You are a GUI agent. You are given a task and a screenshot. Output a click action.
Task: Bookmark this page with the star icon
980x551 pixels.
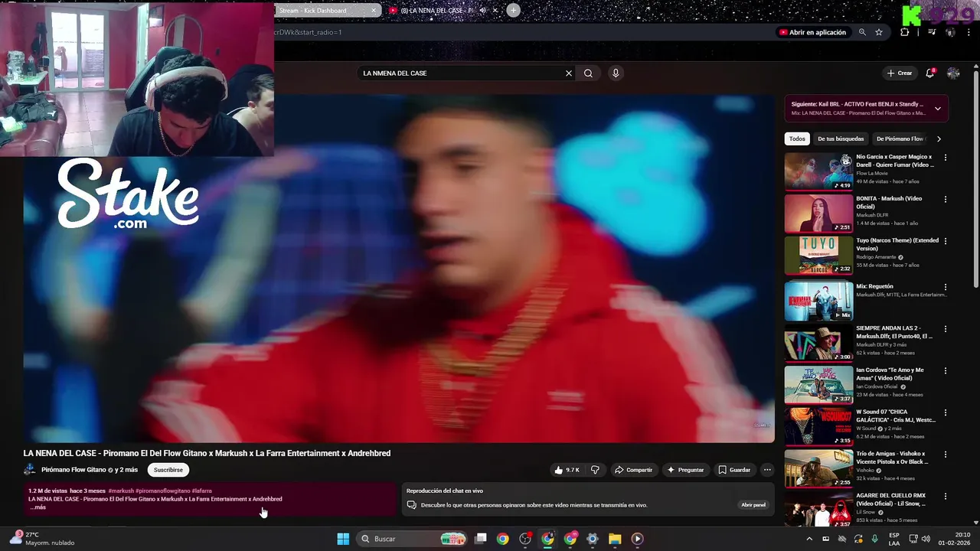pyautogui.click(x=879, y=32)
